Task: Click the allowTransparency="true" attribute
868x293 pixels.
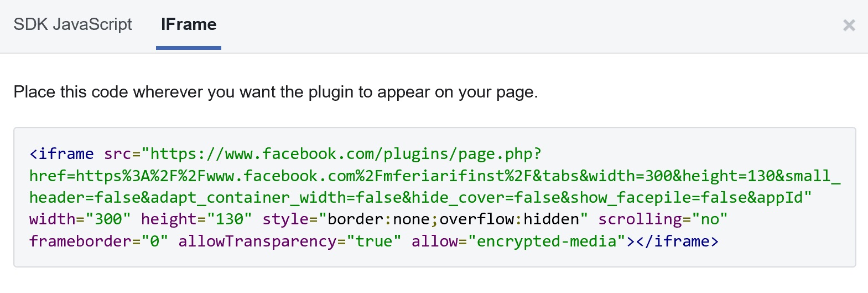Action: coord(289,241)
